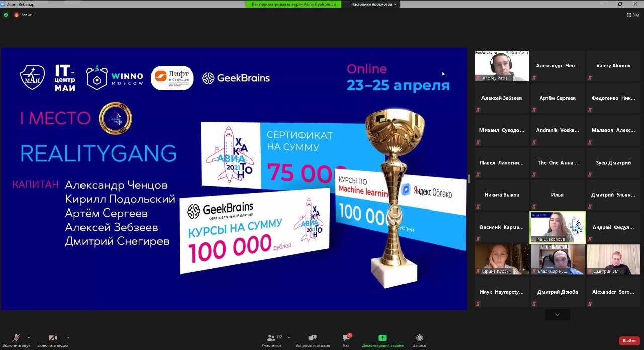This screenshot has width=644, height=350.
Task: Open the Настройки просмотра dropdown
Action: (x=374, y=4)
